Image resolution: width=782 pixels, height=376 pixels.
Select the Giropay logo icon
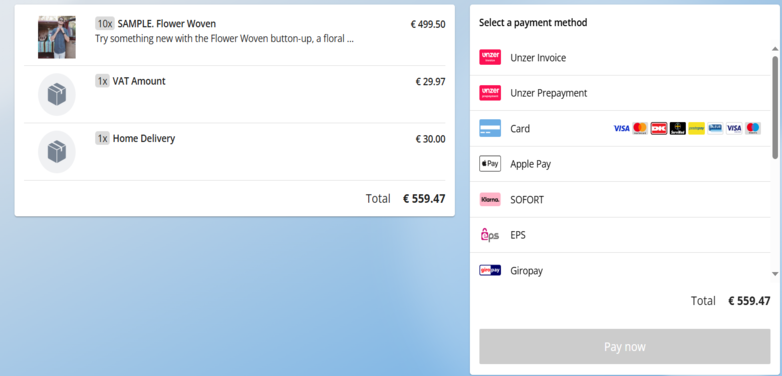click(490, 270)
